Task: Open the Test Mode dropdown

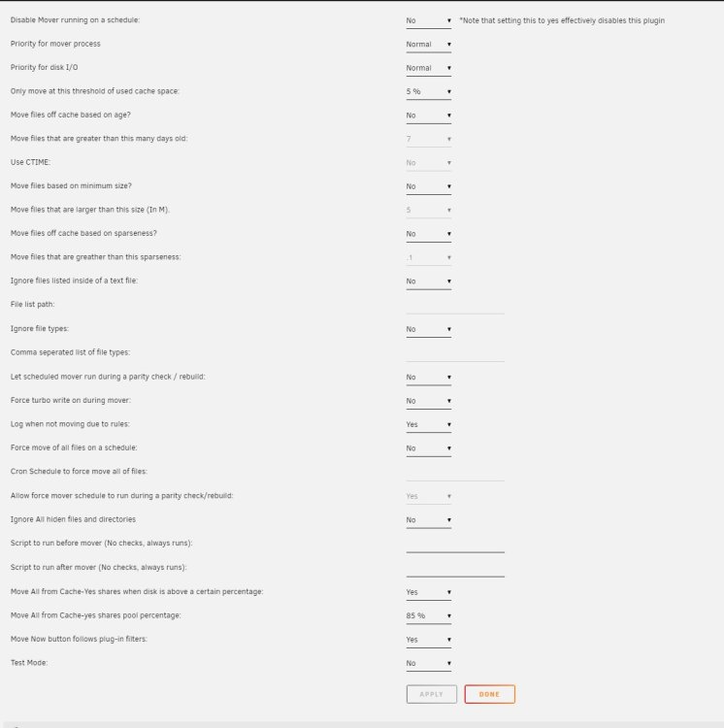Action: [428, 663]
